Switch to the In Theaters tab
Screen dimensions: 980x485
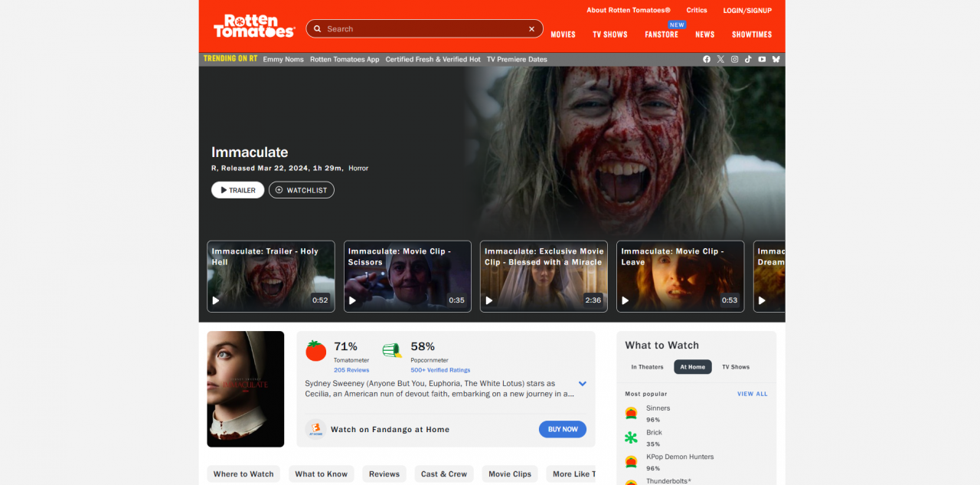[x=647, y=367]
